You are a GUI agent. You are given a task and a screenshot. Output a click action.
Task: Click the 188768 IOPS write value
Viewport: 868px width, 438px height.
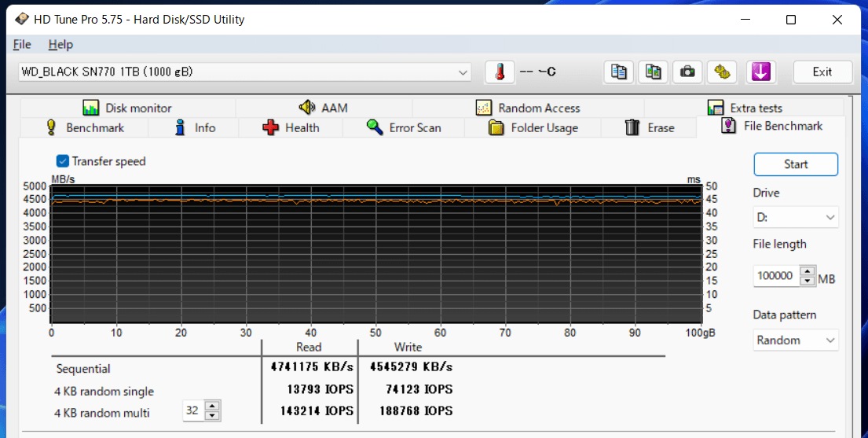point(416,410)
